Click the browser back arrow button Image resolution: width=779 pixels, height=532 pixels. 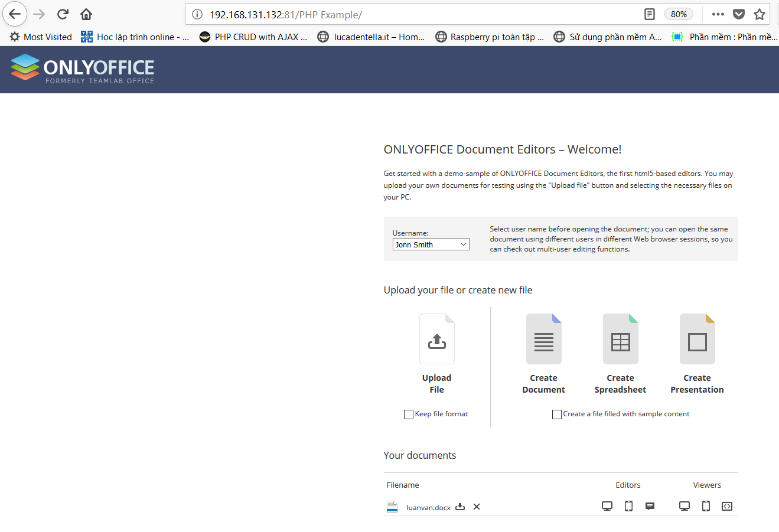[15, 14]
